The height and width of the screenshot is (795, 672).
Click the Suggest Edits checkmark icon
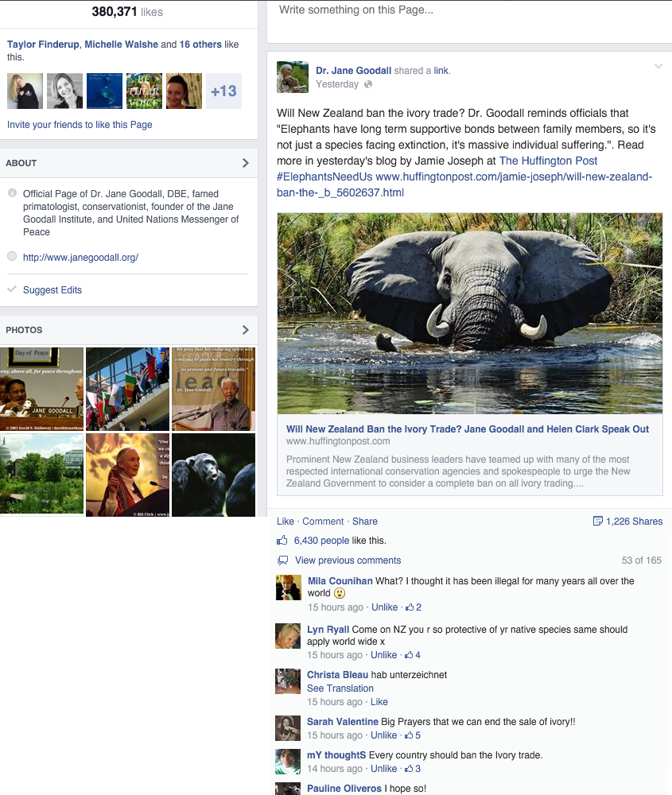[10, 289]
